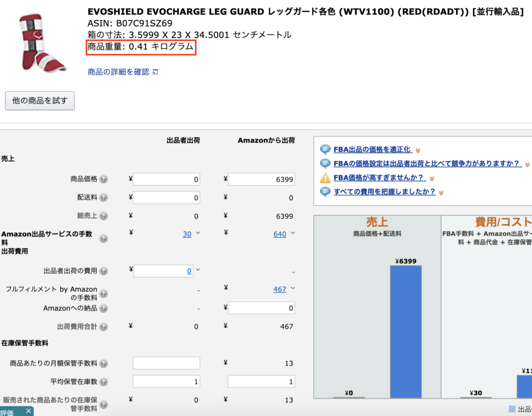Image resolution: width=532 pixels, height=416 pixels.
Task: Click the 30 selling fee link
Action: coord(187,234)
